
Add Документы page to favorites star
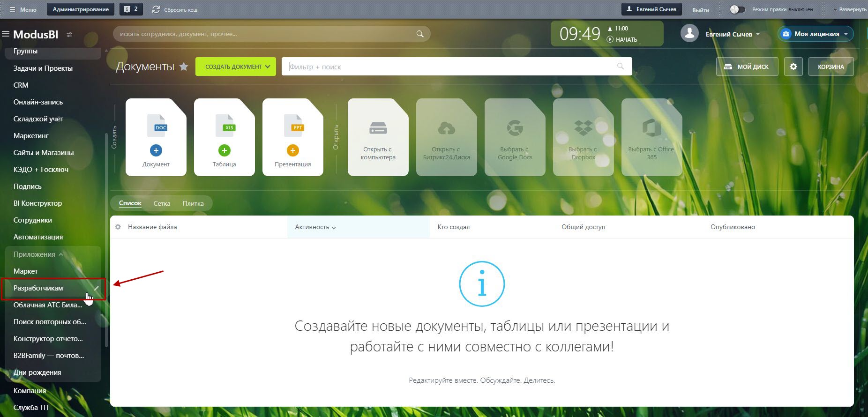184,67
